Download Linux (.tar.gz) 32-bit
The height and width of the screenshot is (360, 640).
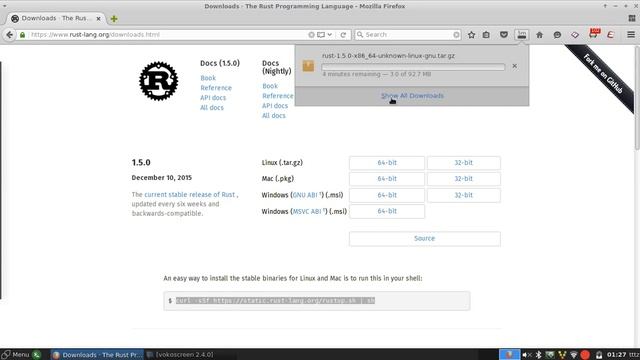(464, 163)
